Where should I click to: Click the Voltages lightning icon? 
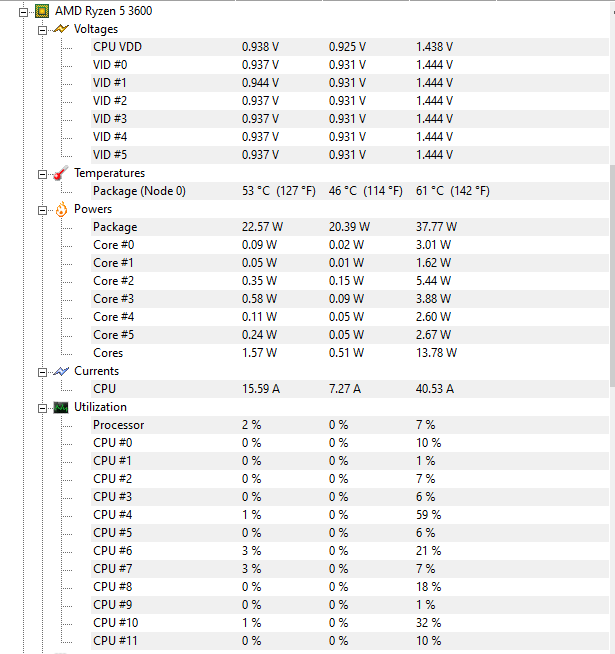[x=61, y=29]
